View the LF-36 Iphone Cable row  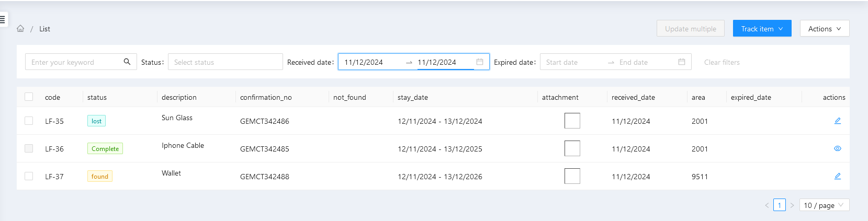(837, 148)
